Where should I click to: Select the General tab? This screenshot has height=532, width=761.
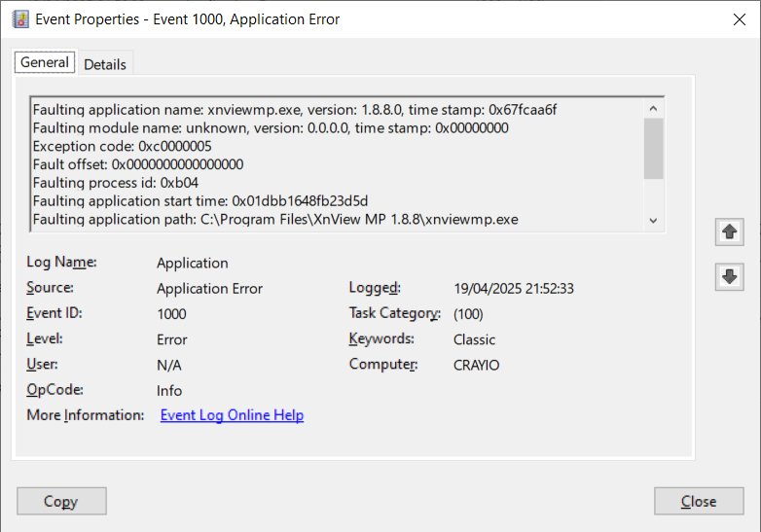[x=45, y=62]
